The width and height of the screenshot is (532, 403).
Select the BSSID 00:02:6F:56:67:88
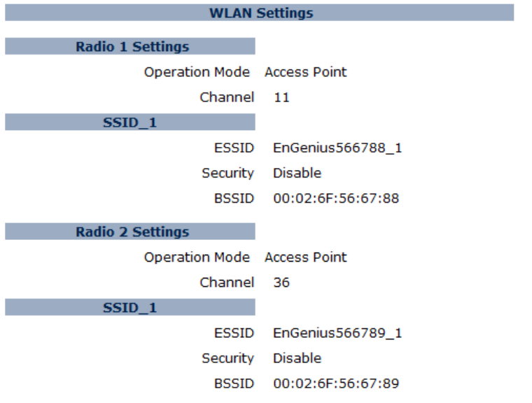(336, 198)
